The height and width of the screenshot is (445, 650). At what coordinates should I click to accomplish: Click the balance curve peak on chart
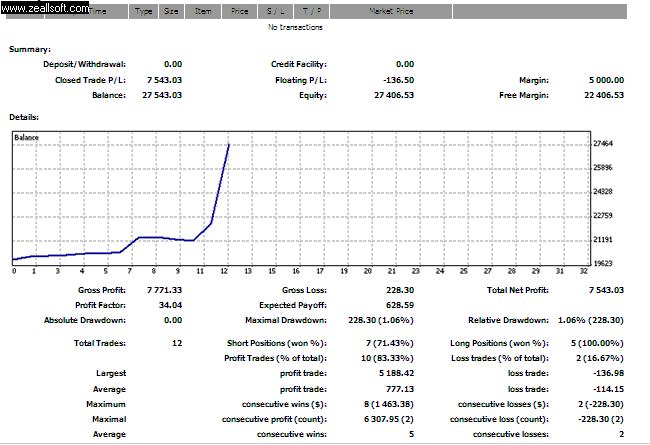[229, 144]
